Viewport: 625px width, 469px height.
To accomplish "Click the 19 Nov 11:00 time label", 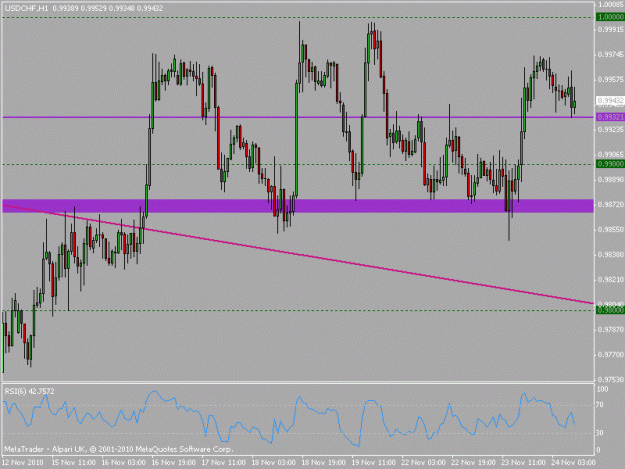I will (373, 462).
